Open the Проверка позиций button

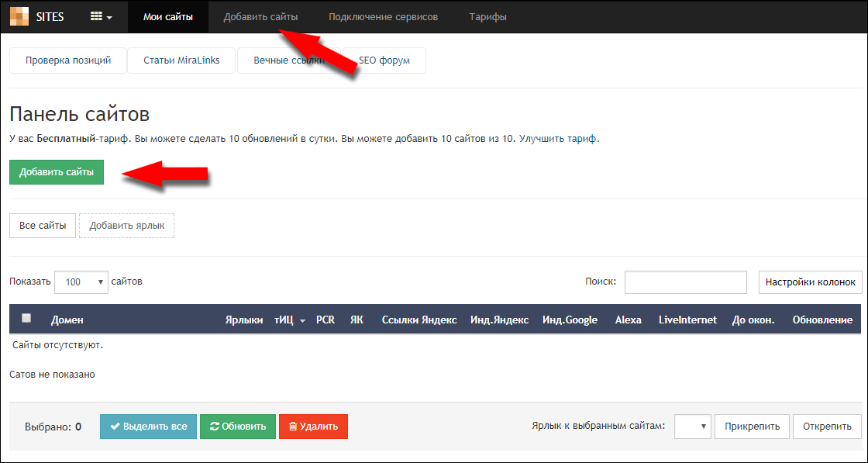point(68,60)
